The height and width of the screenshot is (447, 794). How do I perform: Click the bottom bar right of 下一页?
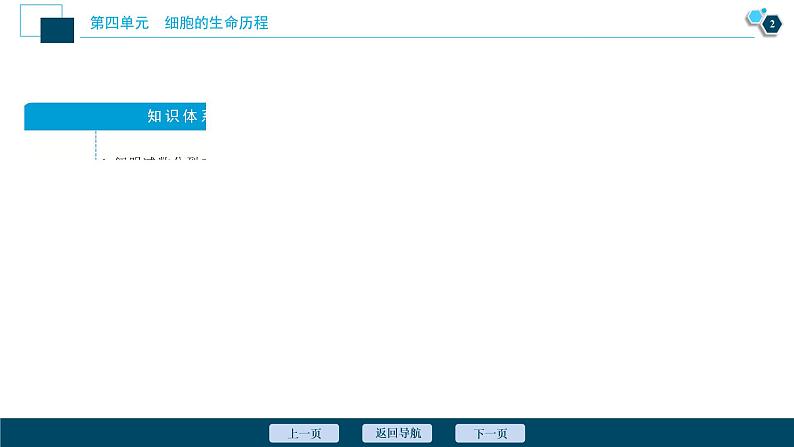(x=650, y=433)
